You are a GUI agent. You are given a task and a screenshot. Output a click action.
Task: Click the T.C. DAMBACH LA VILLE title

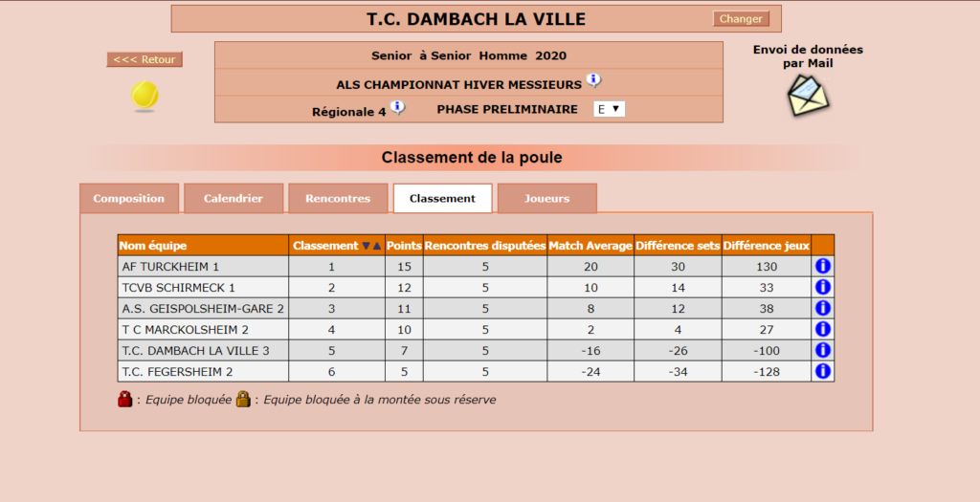click(477, 19)
